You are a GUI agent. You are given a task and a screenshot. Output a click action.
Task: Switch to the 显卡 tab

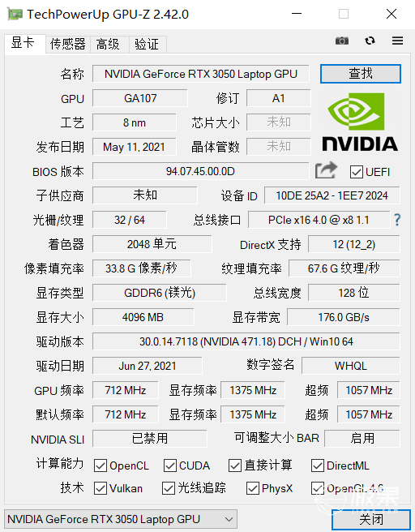[x=25, y=44]
